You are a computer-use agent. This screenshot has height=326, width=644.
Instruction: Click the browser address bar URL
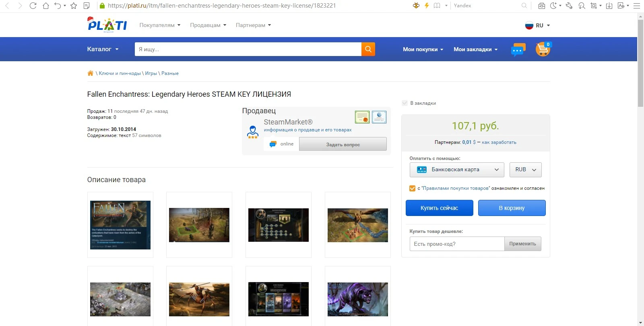221,6
